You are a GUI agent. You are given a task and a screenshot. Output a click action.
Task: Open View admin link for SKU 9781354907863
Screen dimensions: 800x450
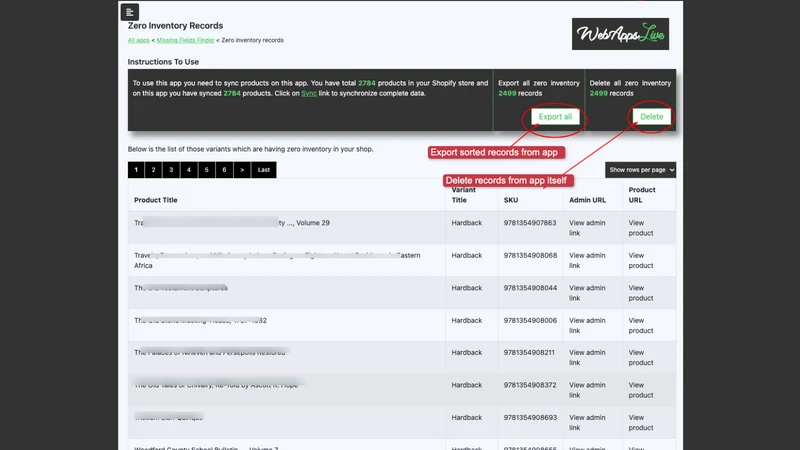coord(587,228)
